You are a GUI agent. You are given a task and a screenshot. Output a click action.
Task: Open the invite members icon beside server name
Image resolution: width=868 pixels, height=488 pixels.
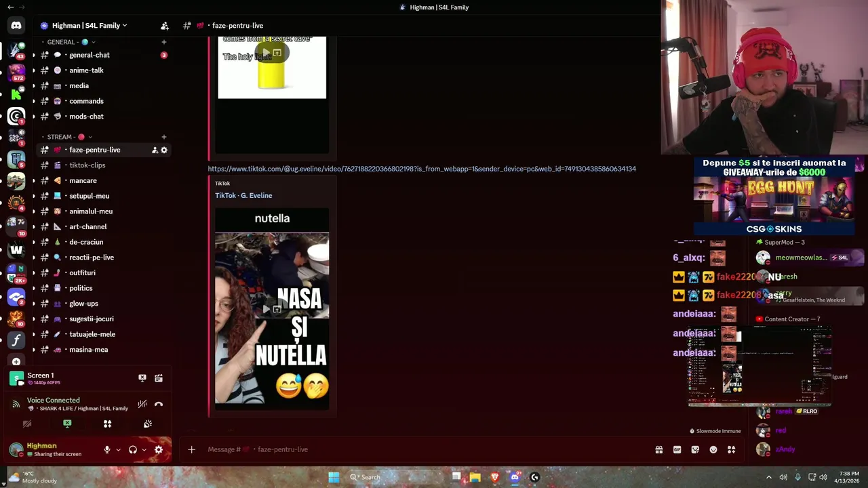[x=165, y=26]
